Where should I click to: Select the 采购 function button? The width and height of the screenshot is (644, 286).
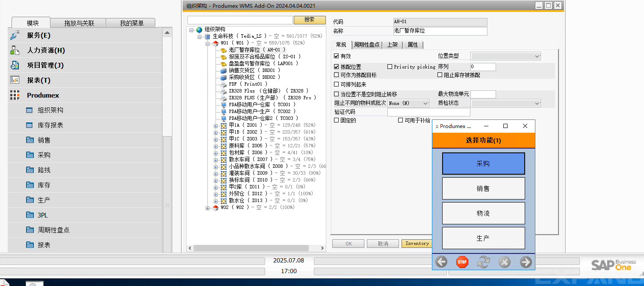coord(483,164)
